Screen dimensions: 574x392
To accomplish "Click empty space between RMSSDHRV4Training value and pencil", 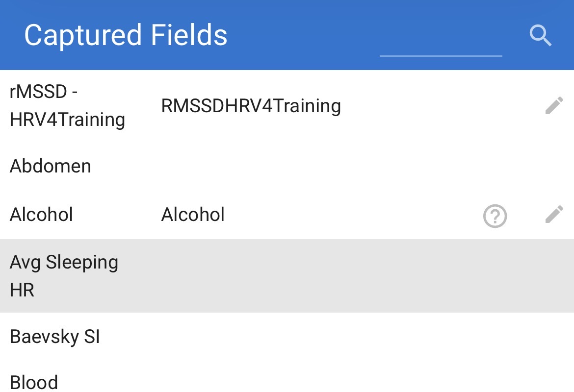I will coord(442,106).
